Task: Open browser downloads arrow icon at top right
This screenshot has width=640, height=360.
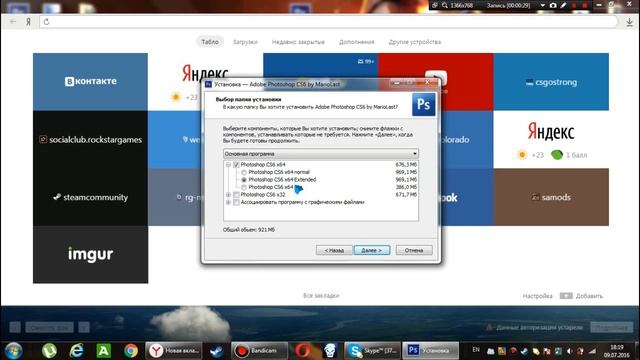Action: [629, 22]
